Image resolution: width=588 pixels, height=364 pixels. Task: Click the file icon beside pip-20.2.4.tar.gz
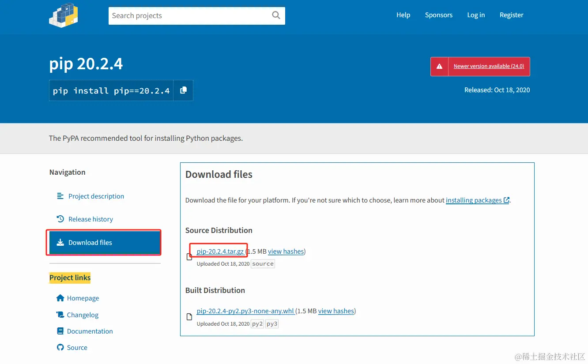189,257
